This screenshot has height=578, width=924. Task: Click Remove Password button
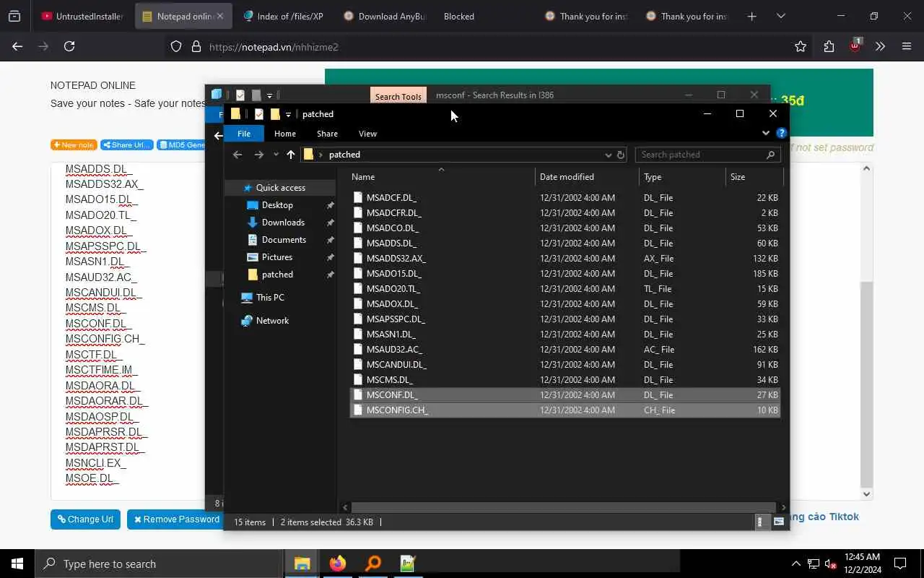[177, 519]
